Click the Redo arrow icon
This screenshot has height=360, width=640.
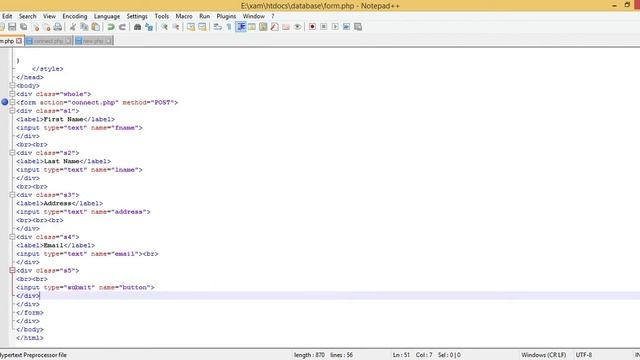pos(122,27)
